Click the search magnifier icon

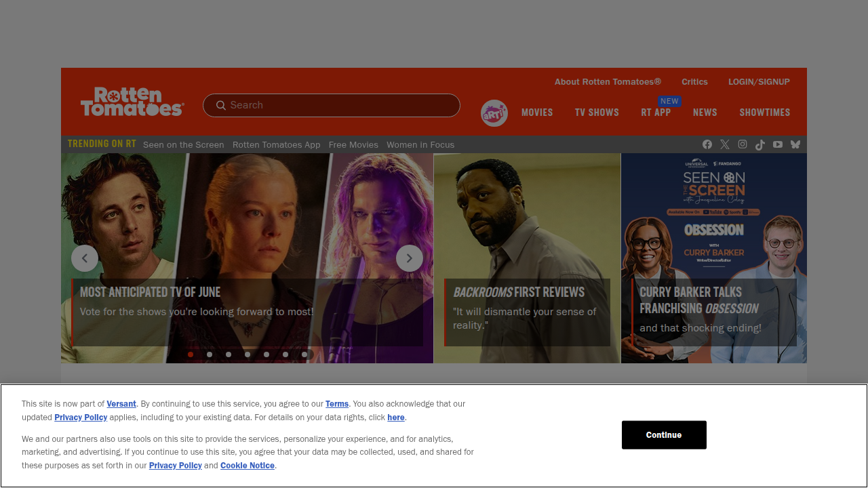click(x=220, y=105)
